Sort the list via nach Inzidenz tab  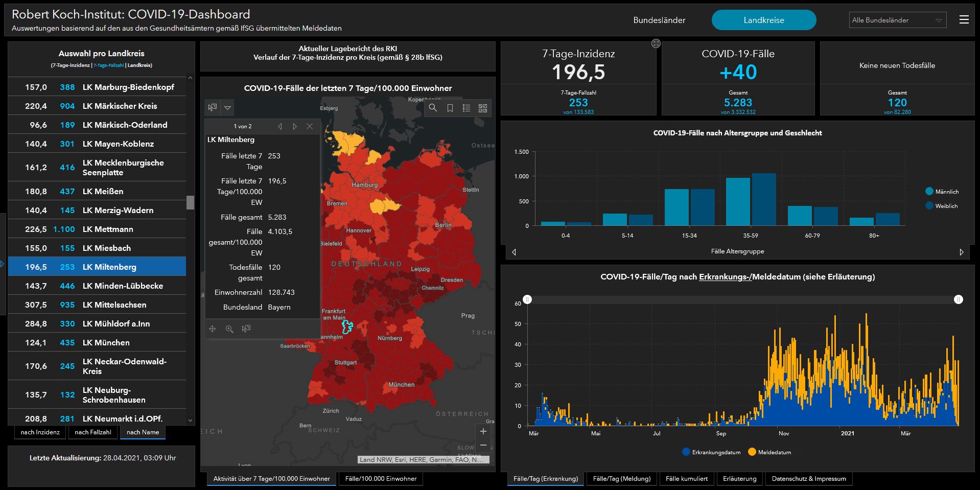click(40, 432)
